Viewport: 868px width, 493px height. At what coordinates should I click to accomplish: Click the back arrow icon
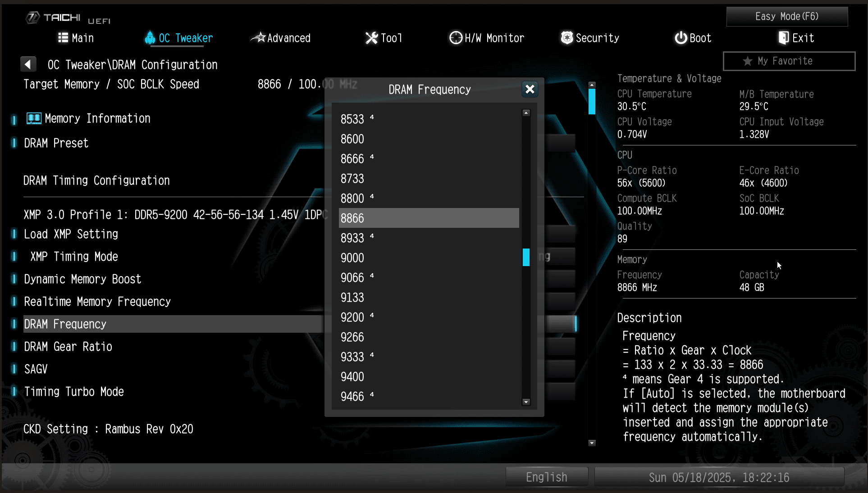click(28, 64)
